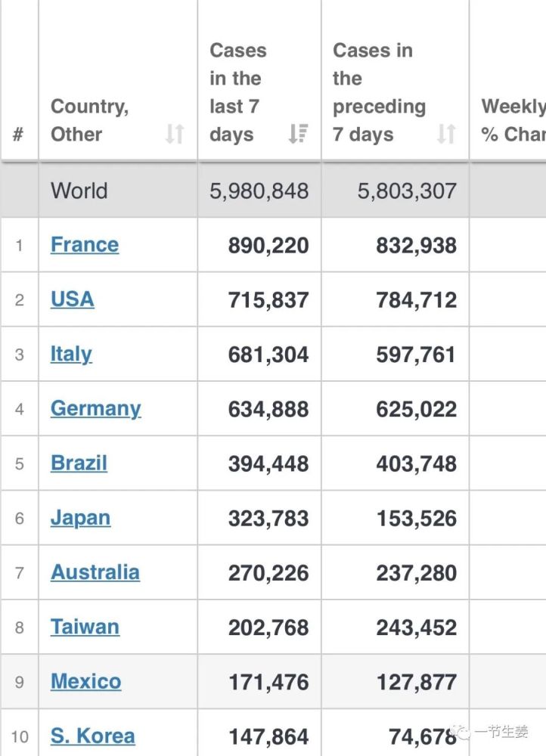Click the sort icon on Cases in the last 7 days

click(x=298, y=134)
